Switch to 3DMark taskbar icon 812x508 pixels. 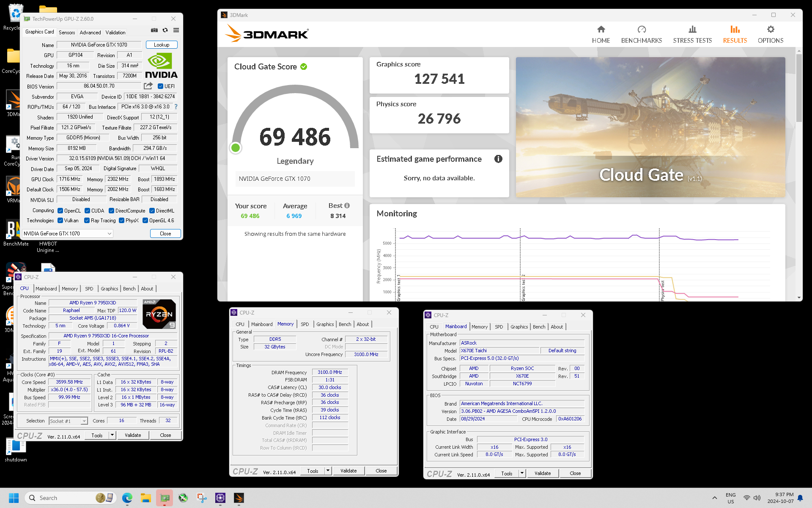(239, 498)
